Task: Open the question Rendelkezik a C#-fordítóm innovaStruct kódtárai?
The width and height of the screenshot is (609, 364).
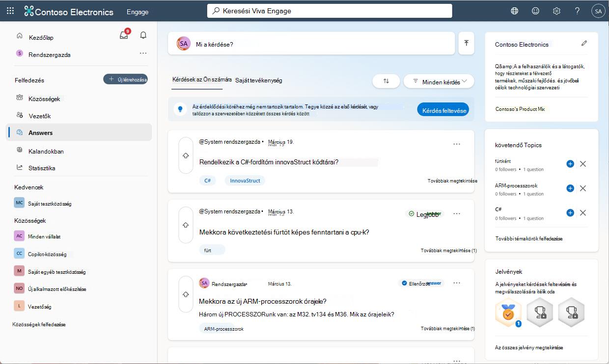Action: (269, 161)
